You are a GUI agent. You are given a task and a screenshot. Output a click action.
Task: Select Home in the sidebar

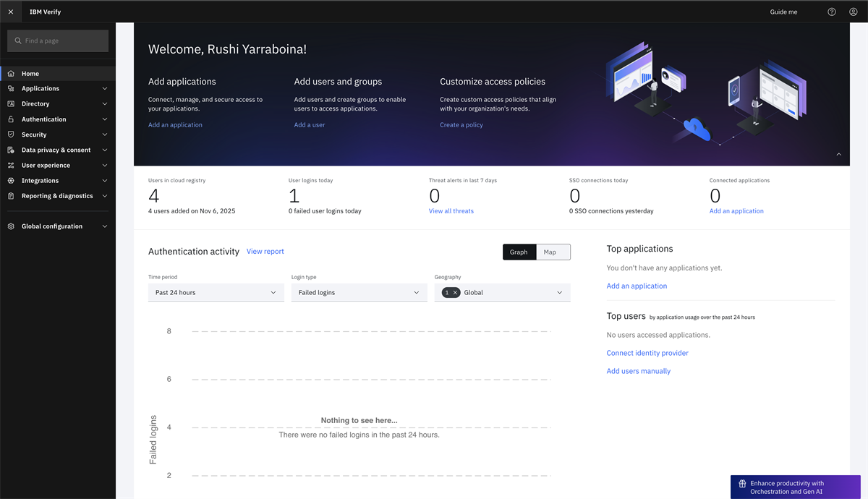pyautogui.click(x=30, y=73)
